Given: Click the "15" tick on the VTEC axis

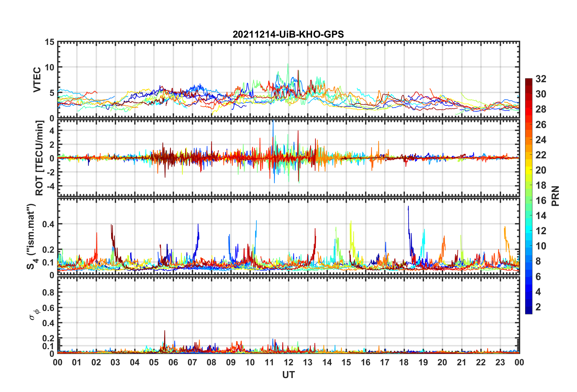Looking at the screenshot, I should 49,42.
